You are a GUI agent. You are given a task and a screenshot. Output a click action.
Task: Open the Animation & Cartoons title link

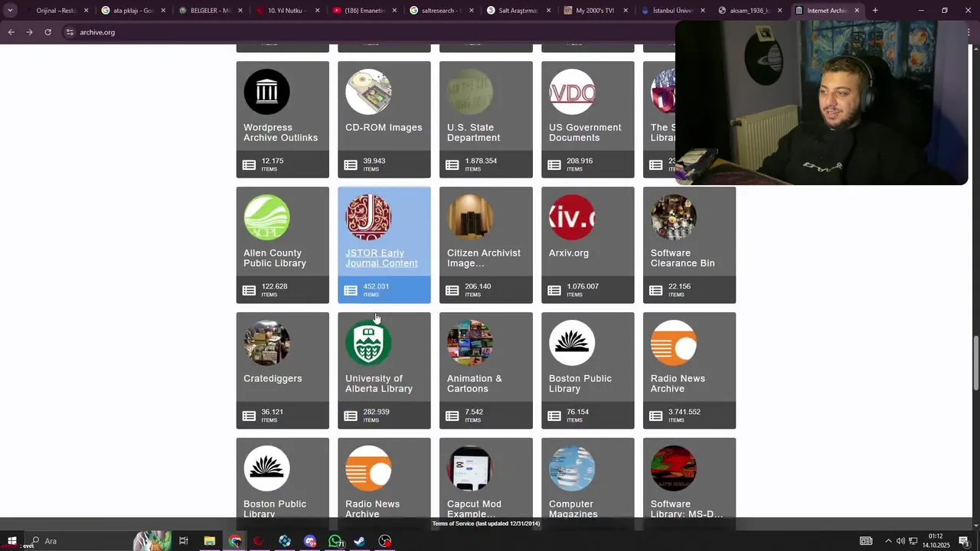475,383
